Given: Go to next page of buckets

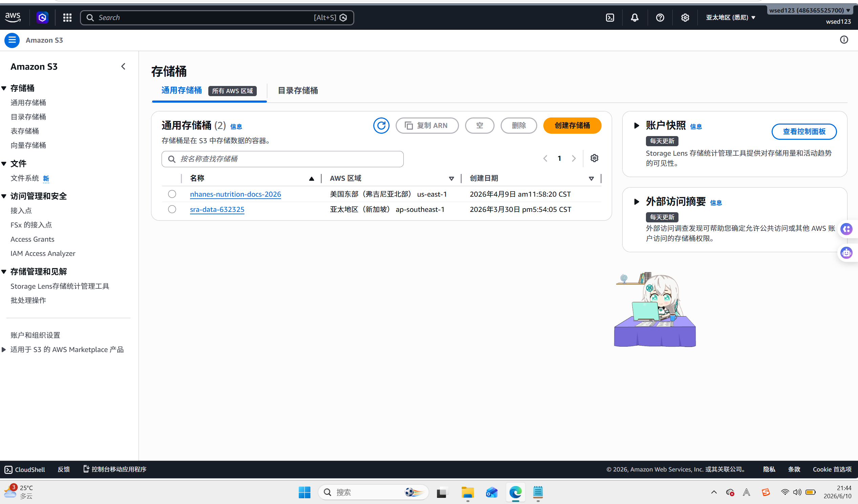Looking at the screenshot, I should click(x=574, y=158).
